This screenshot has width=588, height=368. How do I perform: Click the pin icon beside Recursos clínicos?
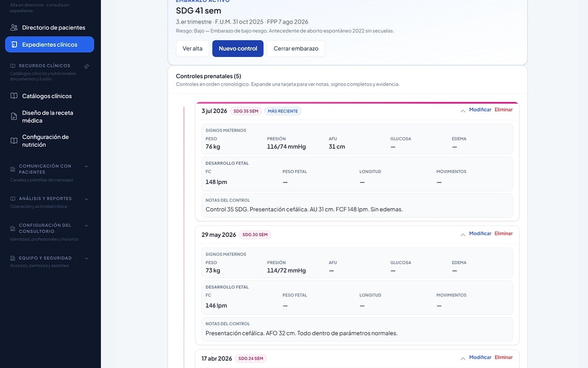point(87,66)
